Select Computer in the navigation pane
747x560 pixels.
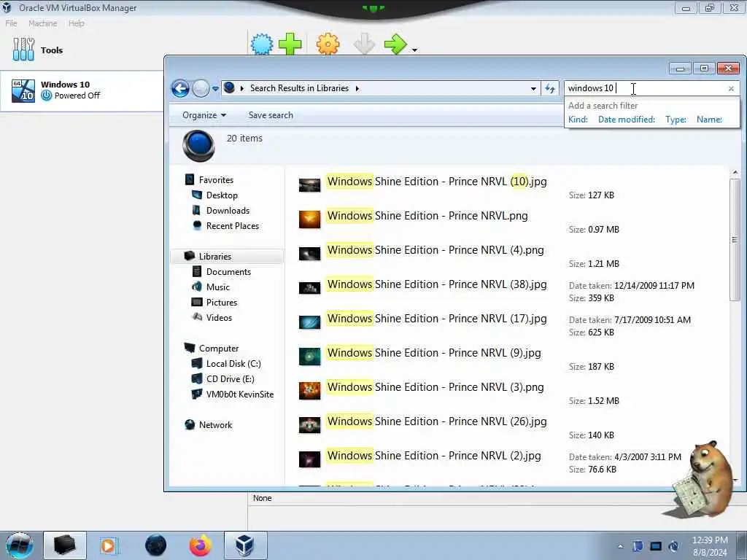[218, 348]
